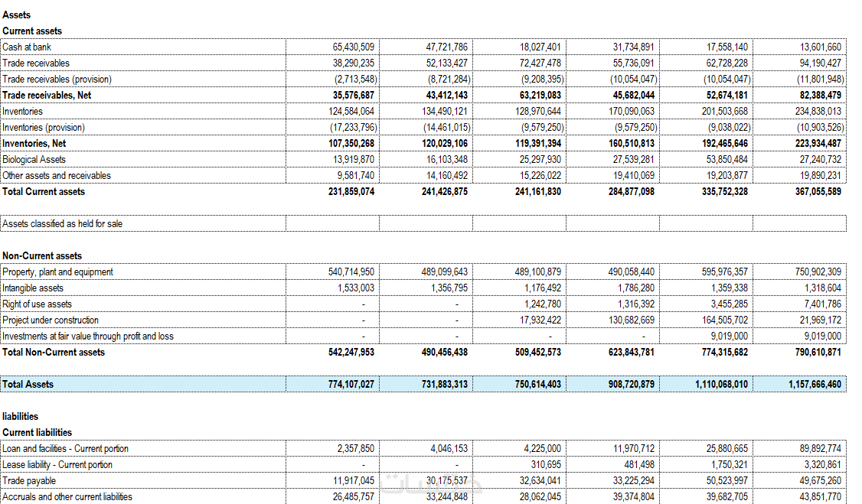This screenshot has height=504, width=862.
Task: Select 'Project under construction' label
Action: [x=51, y=320]
